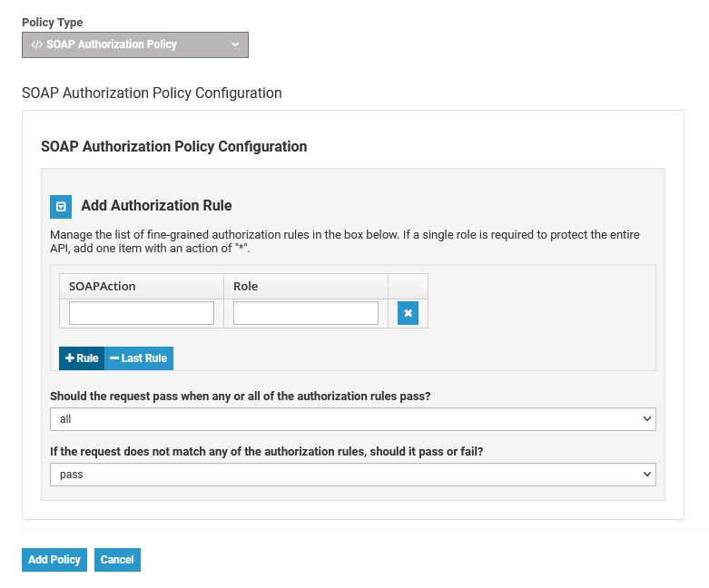
Task: Click the code icon in Policy Type selector
Action: click(37, 44)
